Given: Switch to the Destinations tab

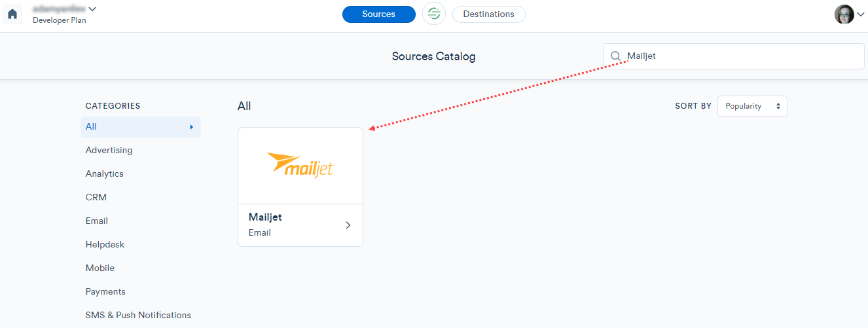Looking at the screenshot, I should 489,14.
